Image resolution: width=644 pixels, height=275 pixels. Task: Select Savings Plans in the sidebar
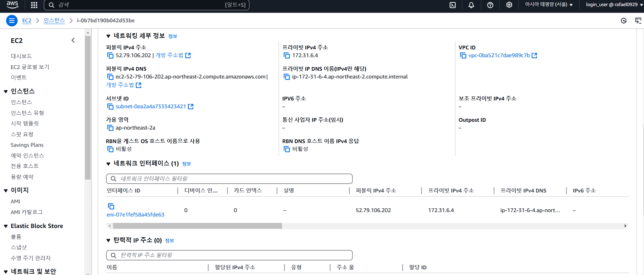tap(27, 145)
